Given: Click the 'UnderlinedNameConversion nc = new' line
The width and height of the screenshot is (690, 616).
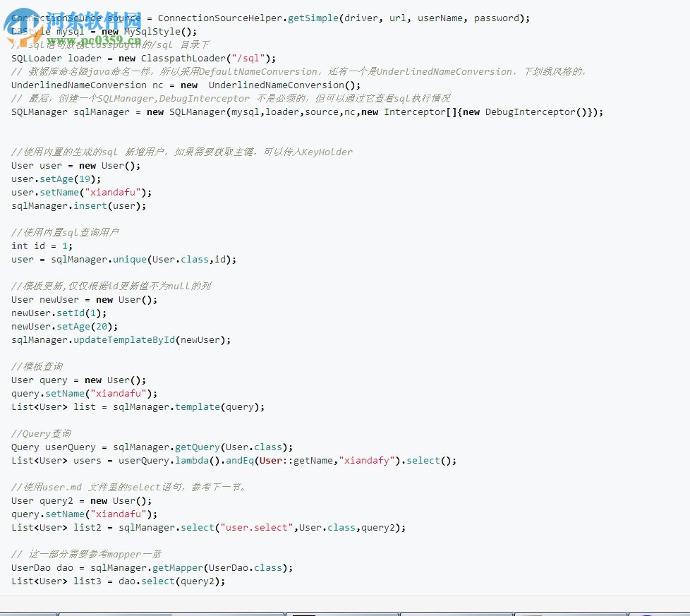Looking at the screenshot, I should click(186, 85).
